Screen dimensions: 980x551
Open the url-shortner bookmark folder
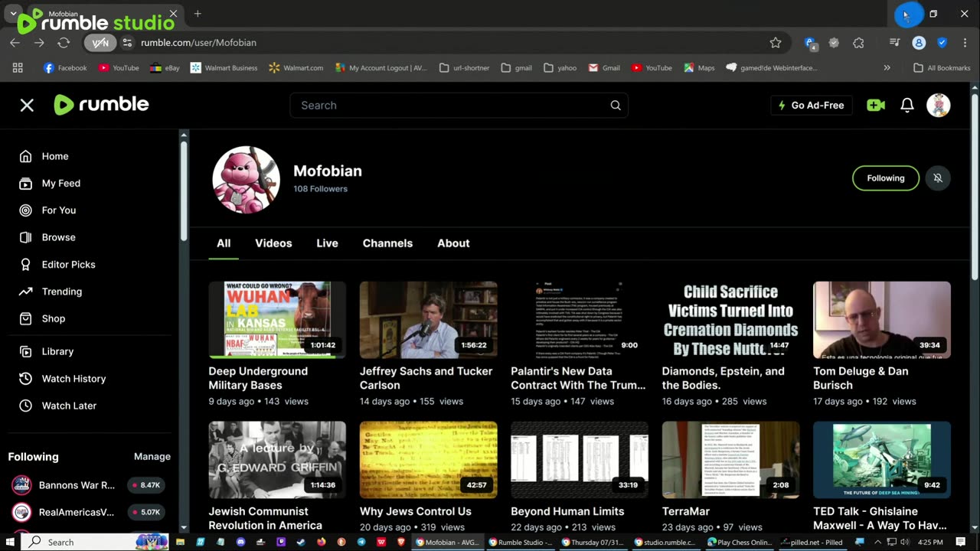click(464, 68)
